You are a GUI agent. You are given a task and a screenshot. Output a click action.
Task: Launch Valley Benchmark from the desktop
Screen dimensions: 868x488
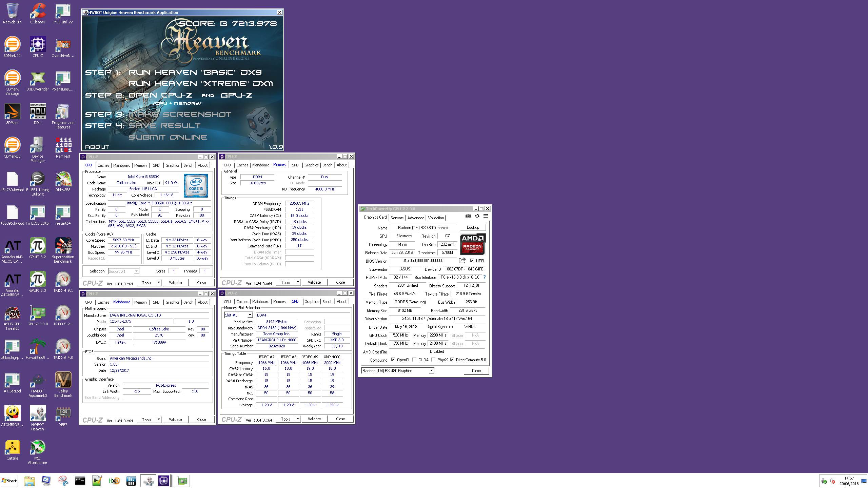[63, 384]
